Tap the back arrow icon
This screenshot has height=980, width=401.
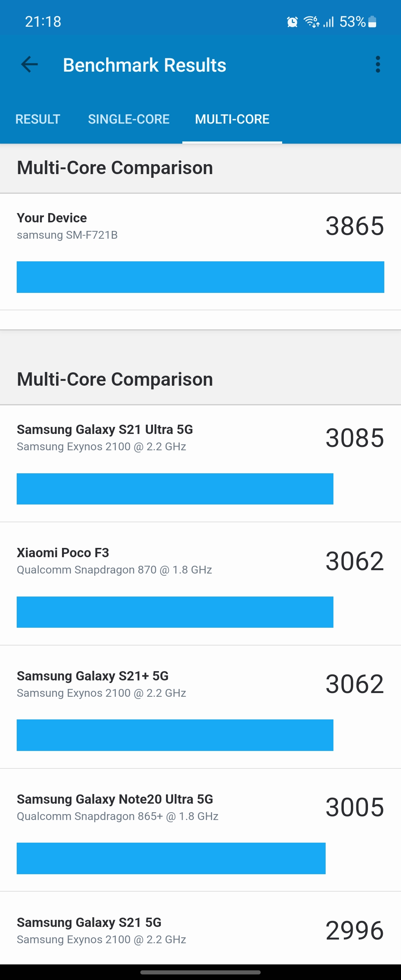coord(29,64)
